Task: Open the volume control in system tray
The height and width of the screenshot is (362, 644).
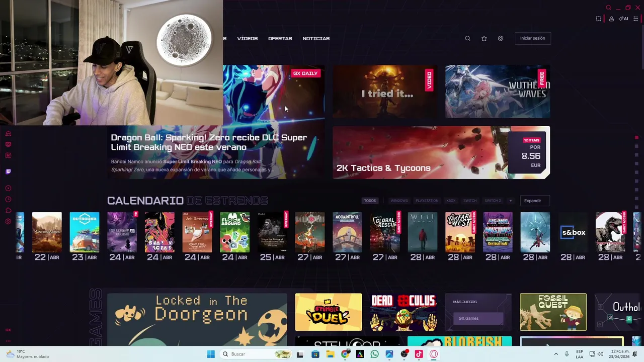Action: click(x=600, y=354)
